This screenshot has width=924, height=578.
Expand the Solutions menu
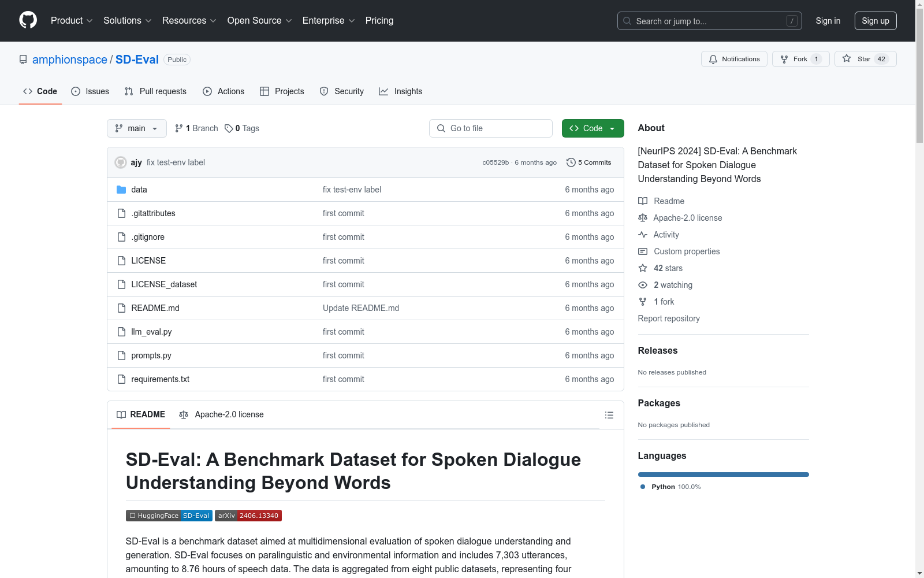coord(128,20)
